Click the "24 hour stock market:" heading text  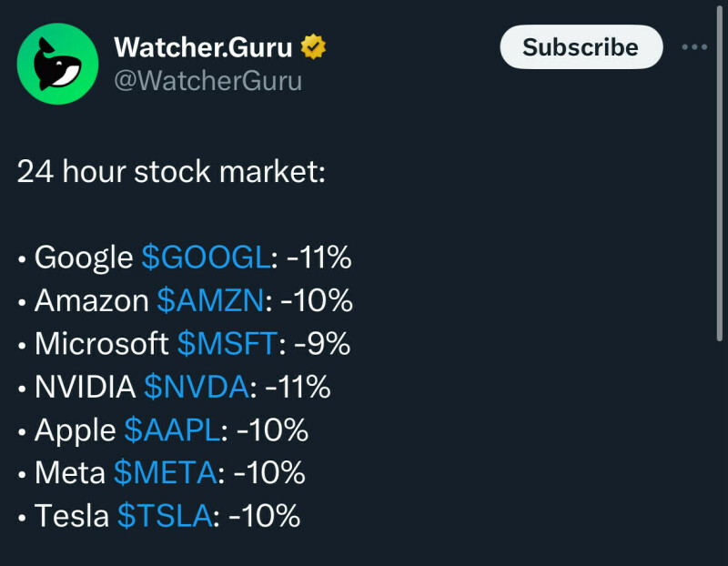click(x=171, y=172)
